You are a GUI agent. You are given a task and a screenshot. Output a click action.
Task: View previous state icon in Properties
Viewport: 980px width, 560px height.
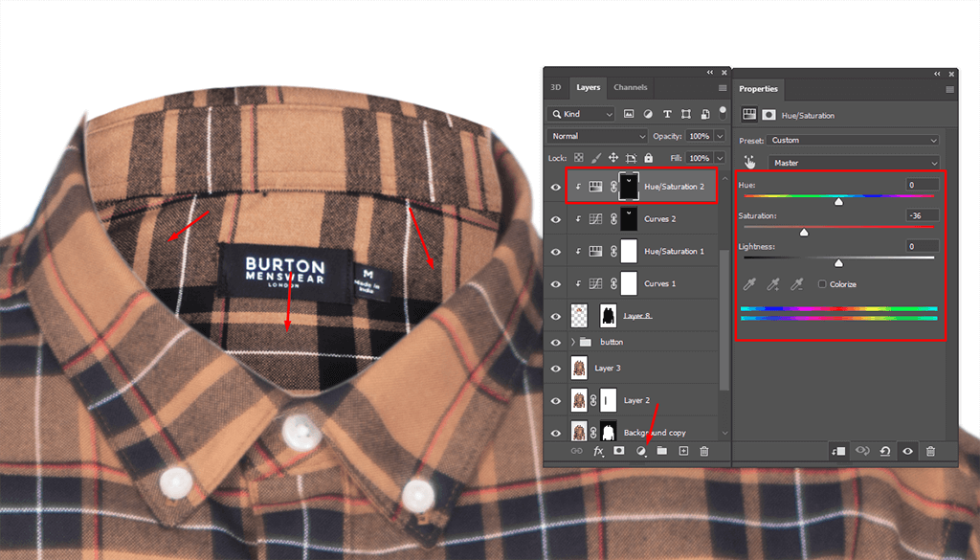pyautogui.click(x=862, y=451)
